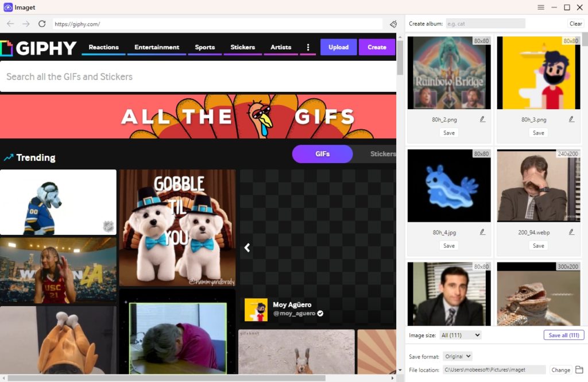Open the file location folder icon
This screenshot has height=382, width=588.
579,370
